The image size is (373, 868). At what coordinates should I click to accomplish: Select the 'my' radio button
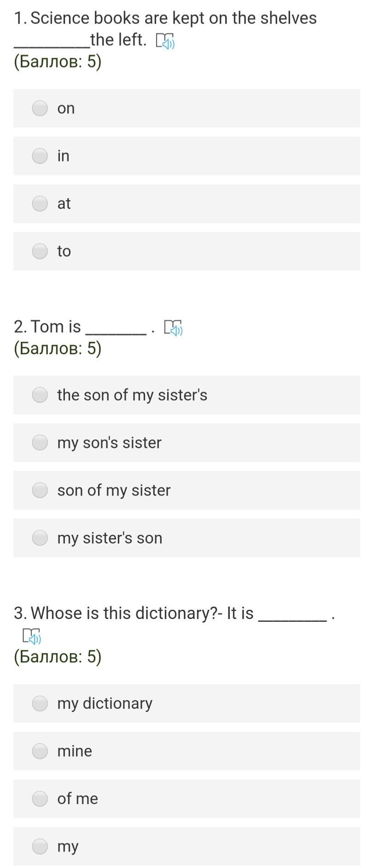[x=40, y=846]
